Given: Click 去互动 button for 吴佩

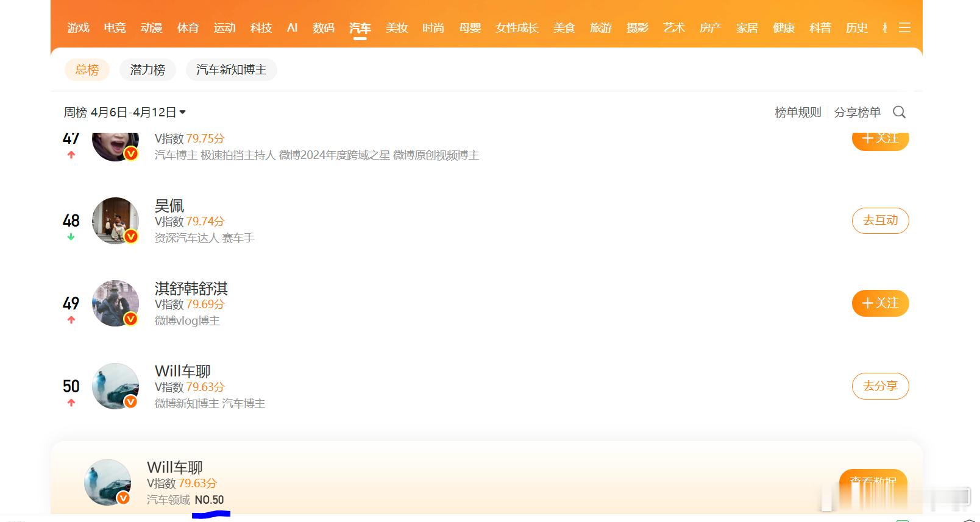Looking at the screenshot, I should [x=880, y=220].
